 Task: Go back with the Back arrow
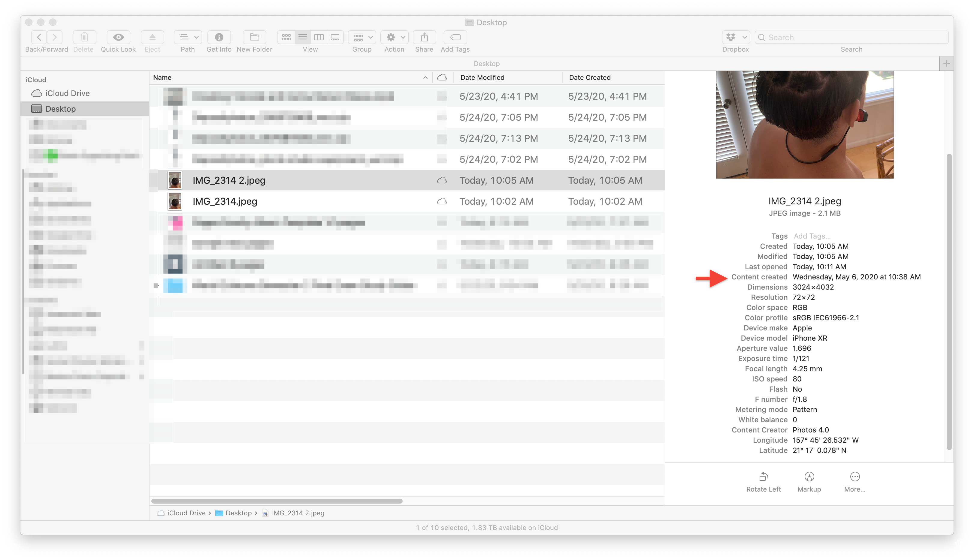tap(39, 37)
